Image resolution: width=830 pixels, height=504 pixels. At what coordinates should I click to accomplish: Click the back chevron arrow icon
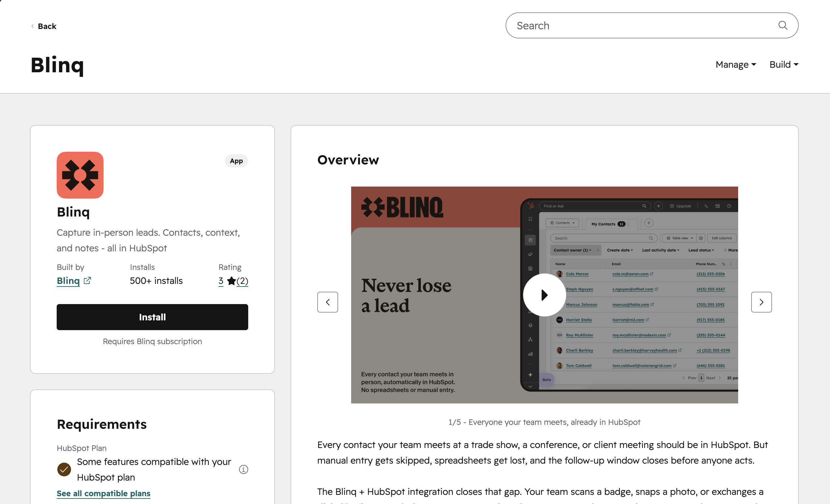[32, 26]
